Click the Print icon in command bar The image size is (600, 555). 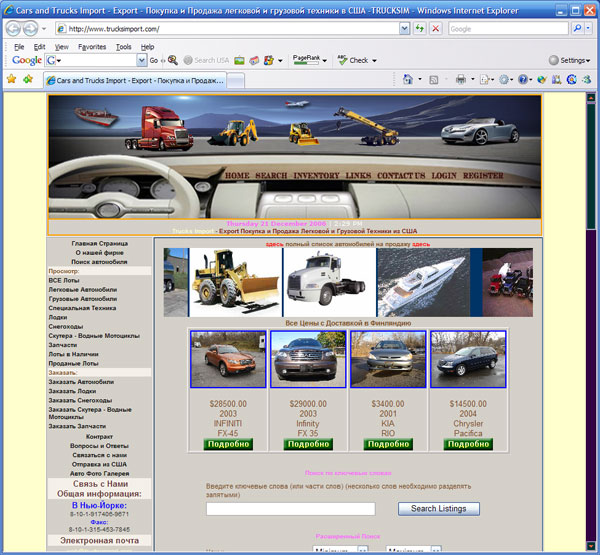pos(460,78)
